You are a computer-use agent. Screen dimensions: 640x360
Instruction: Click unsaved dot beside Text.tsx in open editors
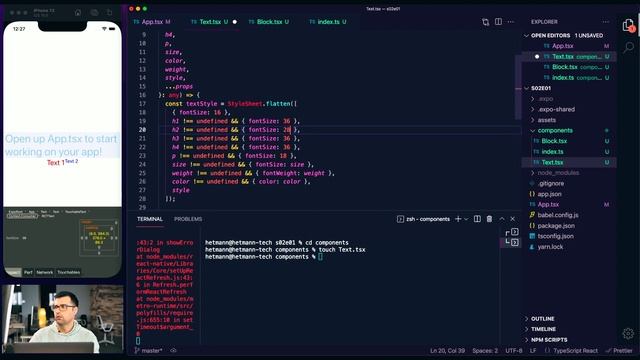coord(537,57)
